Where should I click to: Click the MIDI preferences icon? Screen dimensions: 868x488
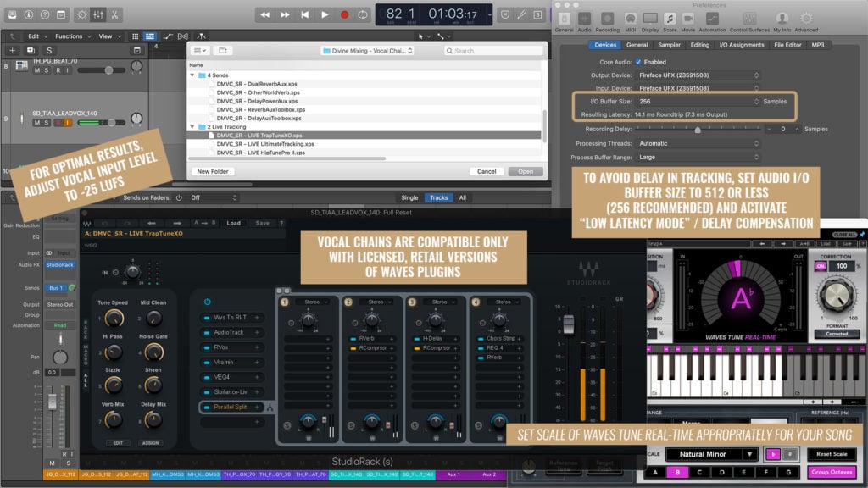point(631,20)
